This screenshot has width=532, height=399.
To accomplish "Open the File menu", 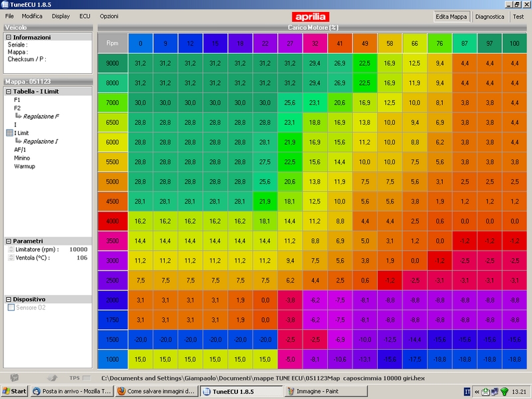I will [x=9, y=16].
